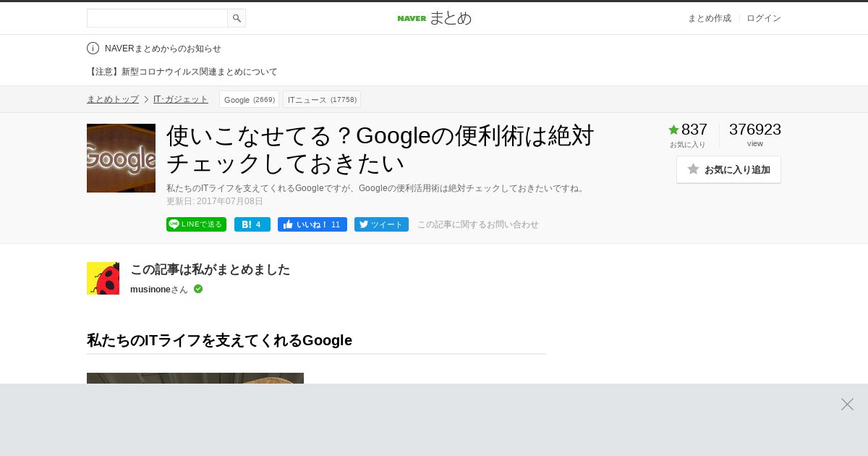The width and height of the screenshot is (868, 456).
Task: Select the ITニュース (17758) tag
Action: tap(322, 99)
